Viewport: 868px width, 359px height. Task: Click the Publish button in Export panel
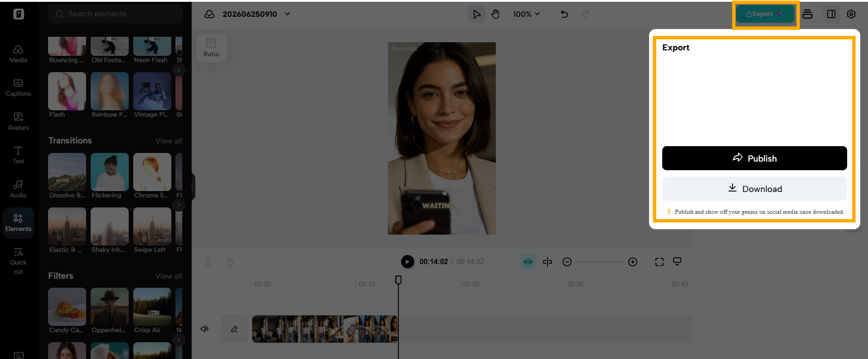(x=754, y=158)
